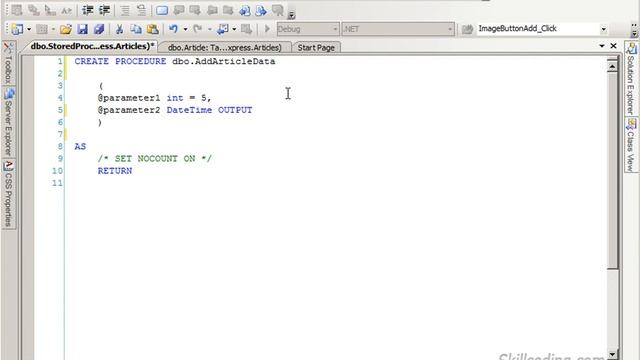Viewport: 640px width, 360px height.
Task: Click the Parameter Info toolbar icon
Action: point(33,10)
